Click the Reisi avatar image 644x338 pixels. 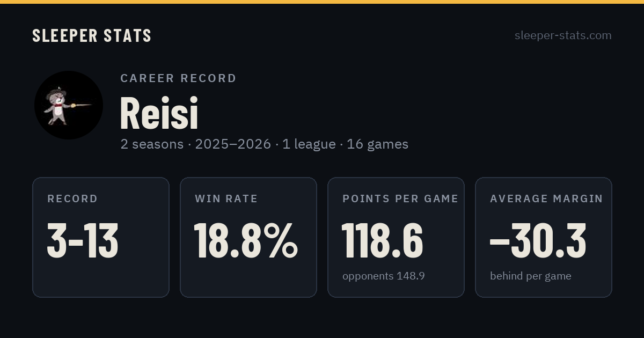coord(69,105)
